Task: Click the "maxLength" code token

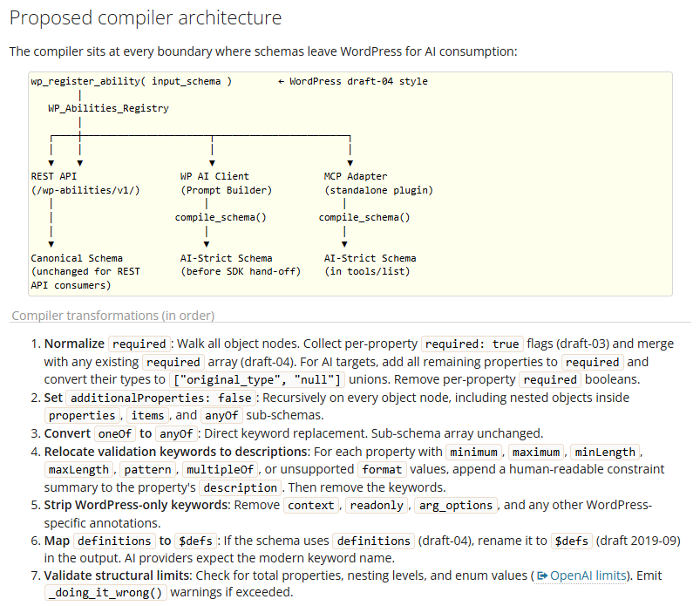Action: 78,470
